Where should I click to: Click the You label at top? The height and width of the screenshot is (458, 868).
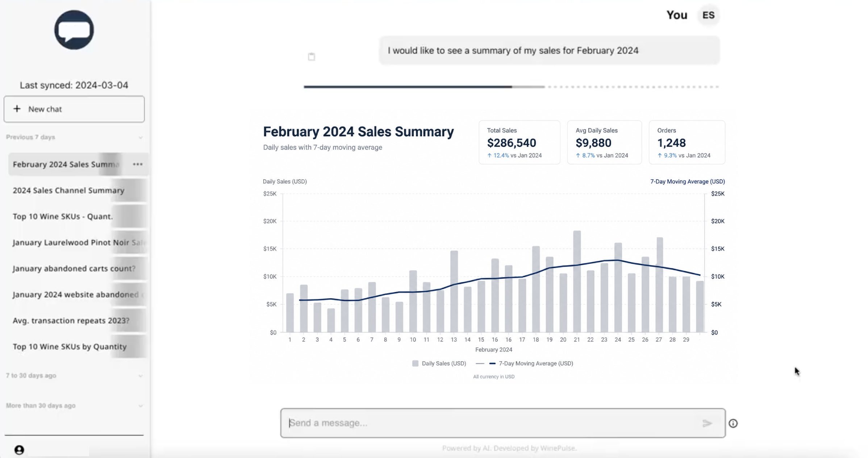pyautogui.click(x=677, y=15)
